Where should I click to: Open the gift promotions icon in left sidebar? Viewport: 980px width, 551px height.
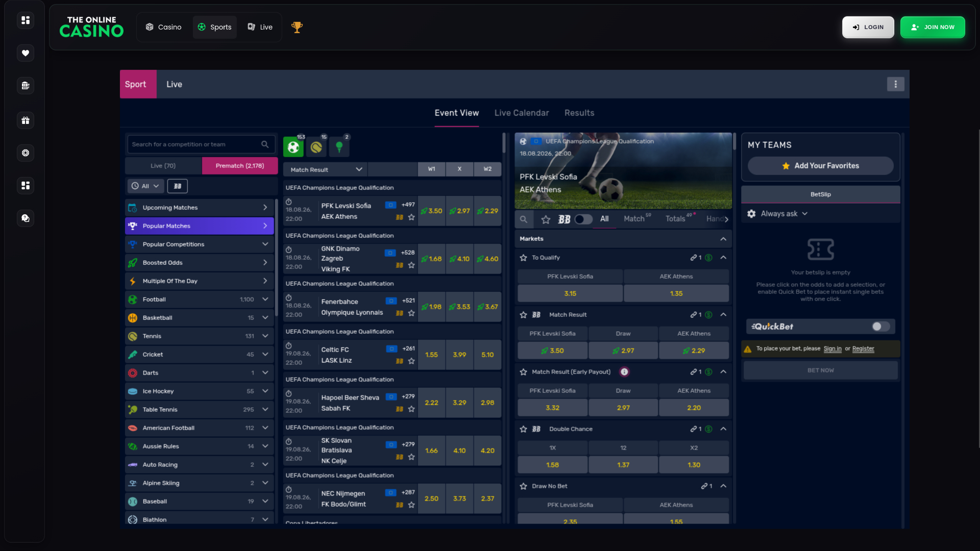click(26, 121)
